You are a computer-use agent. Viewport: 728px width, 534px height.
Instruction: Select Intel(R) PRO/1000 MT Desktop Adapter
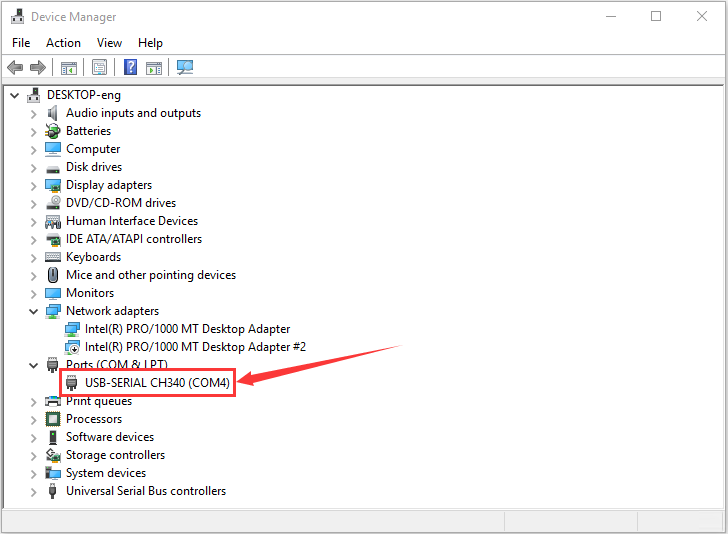tap(187, 329)
